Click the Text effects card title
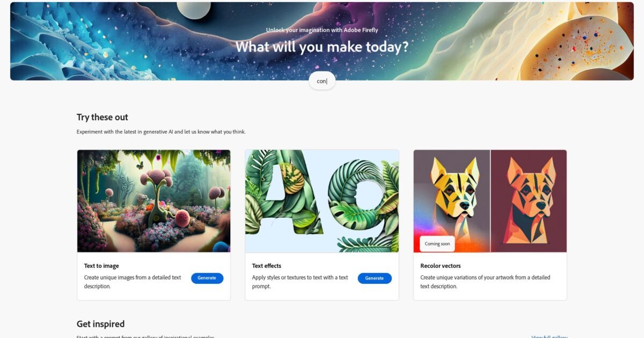This screenshot has height=338, width=644. pos(267,266)
